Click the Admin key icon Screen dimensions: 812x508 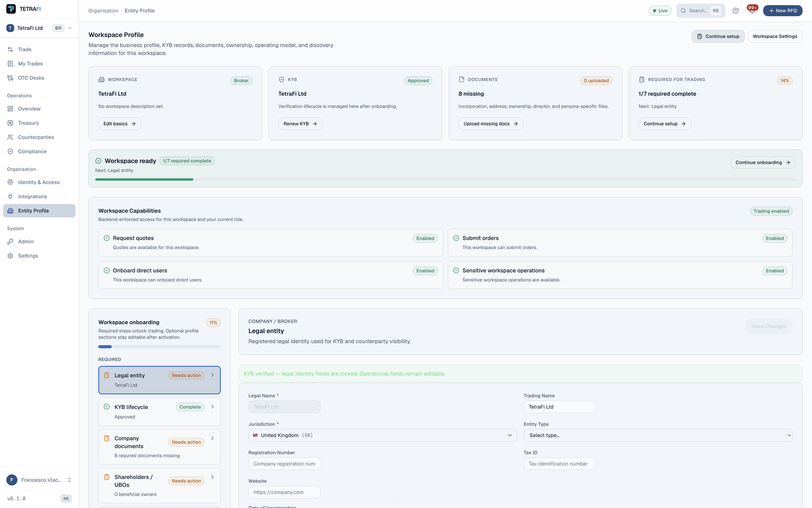(10, 242)
